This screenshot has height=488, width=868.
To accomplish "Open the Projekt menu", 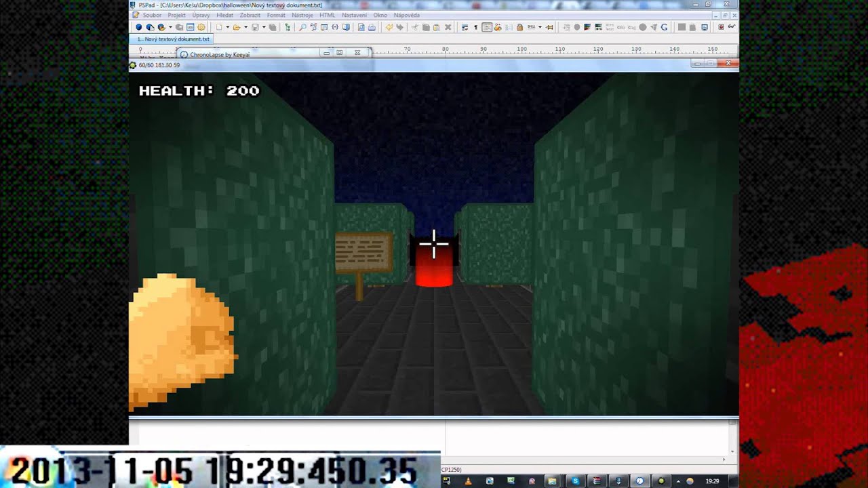I will pyautogui.click(x=176, y=15).
